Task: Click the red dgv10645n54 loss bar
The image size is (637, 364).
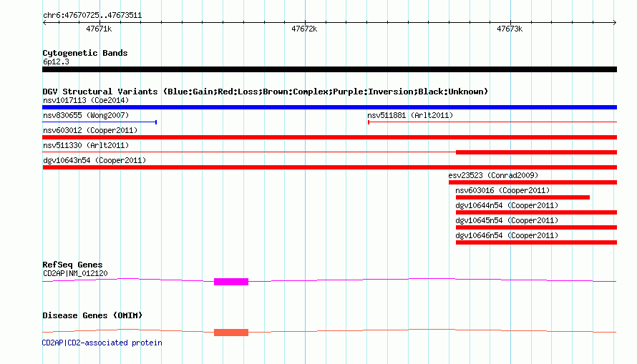Action: click(x=536, y=227)
